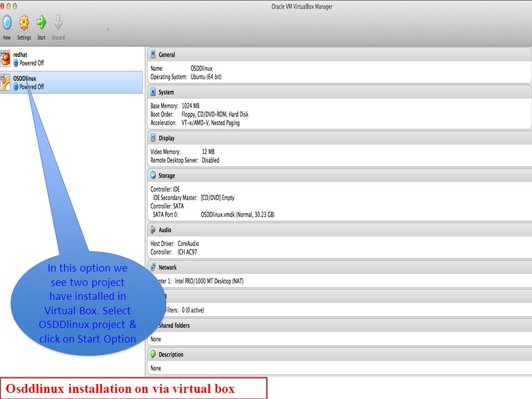Click Intel PRO/1000 MT Desktop (NAT) adapter
This screenshot has height=399, width=532.
click(x=209, y=282)
